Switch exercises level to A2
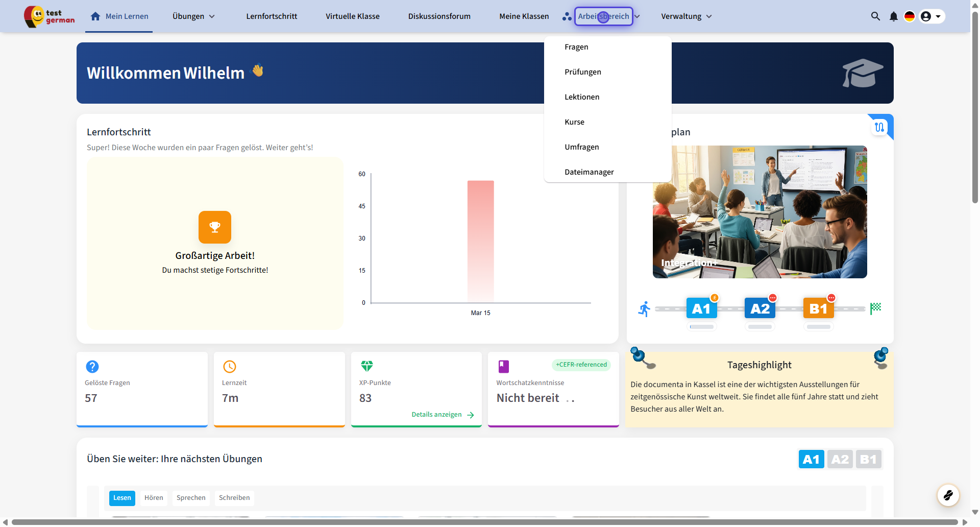980x527 pixels. coord(840,459)
